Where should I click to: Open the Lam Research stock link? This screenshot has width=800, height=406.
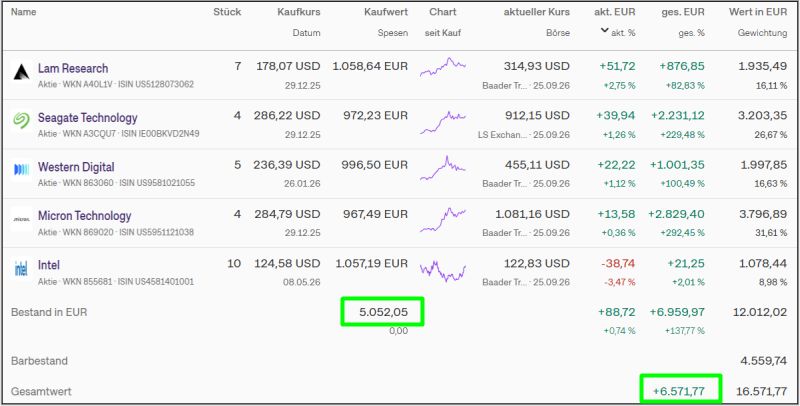tap(73, 68)
